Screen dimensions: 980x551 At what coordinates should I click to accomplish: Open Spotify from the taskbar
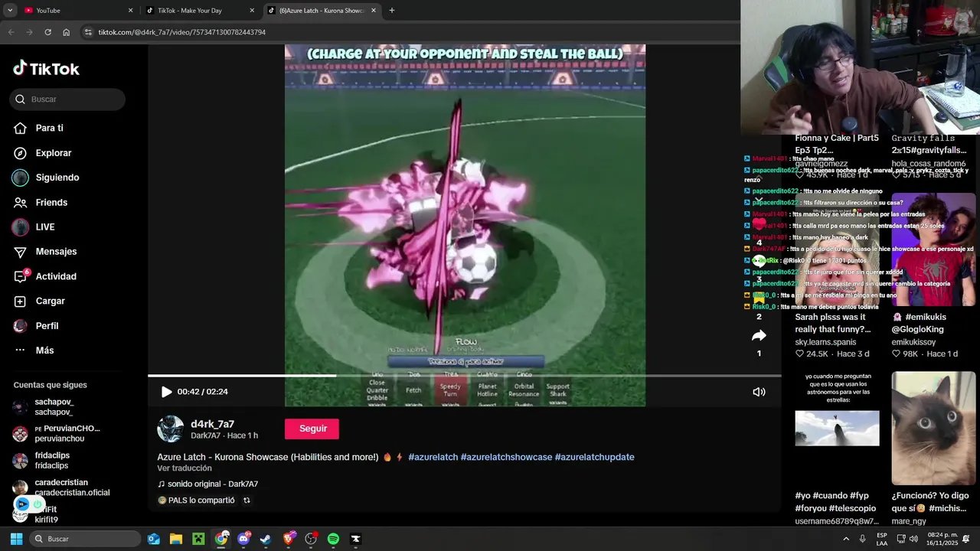pos(333,539)
